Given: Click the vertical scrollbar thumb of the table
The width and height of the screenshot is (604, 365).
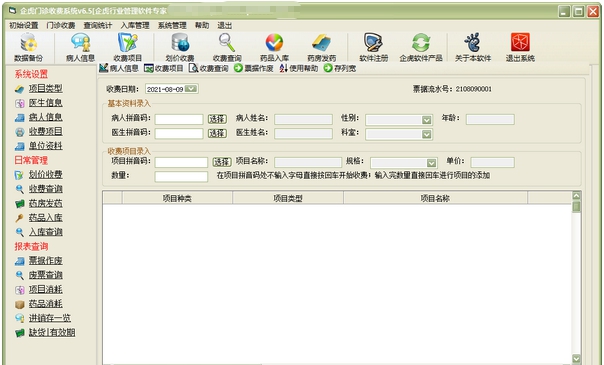Looking at the screenshot, I should click(576, 206).
